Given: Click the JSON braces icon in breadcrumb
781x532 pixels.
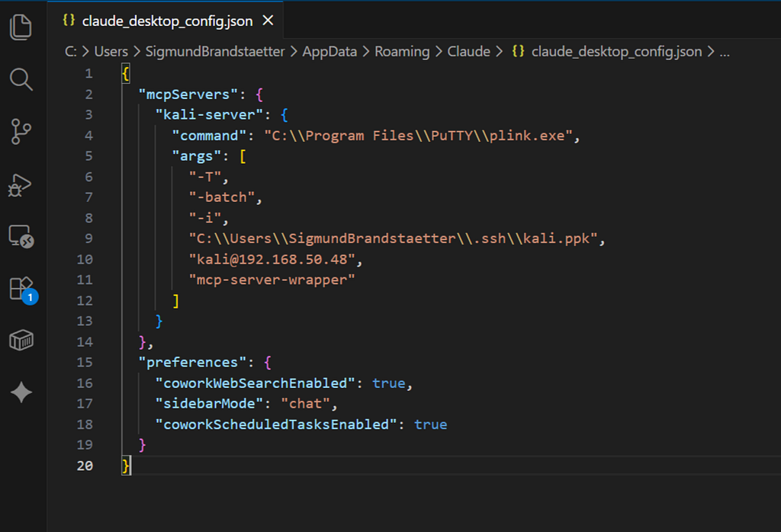Looking at the screenshot, I should [x=518, y=51].
